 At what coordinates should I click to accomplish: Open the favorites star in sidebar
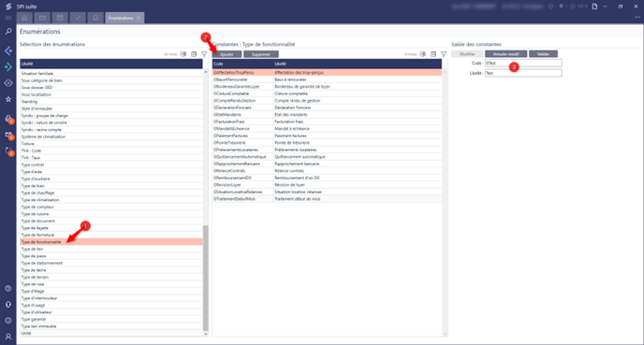(x=8, y=99)
